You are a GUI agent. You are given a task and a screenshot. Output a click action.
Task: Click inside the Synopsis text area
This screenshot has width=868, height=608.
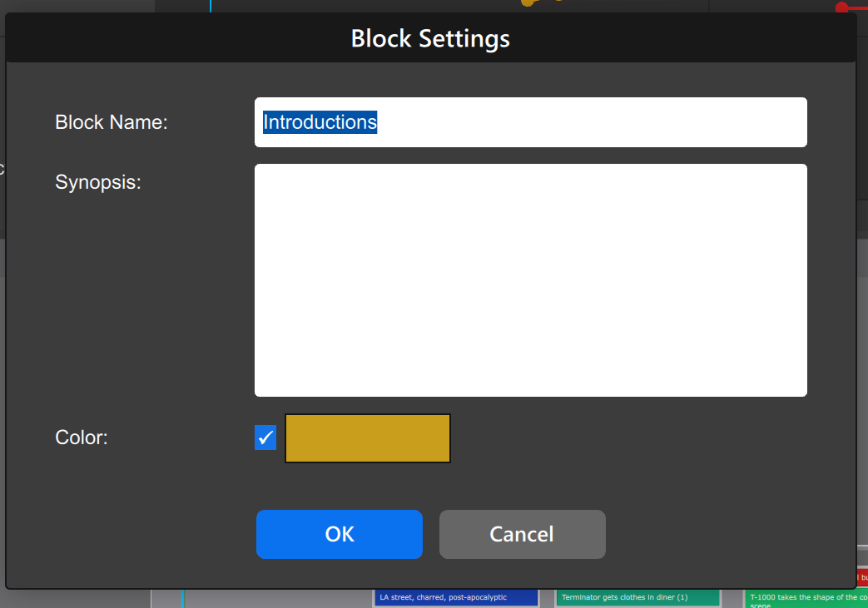click(x=530, y=279)
